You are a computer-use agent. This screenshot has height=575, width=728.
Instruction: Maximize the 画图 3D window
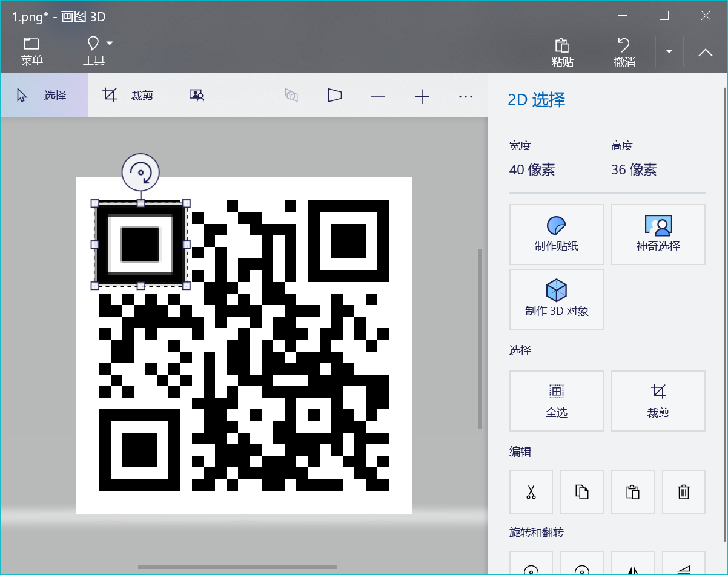pyautogui.click(x=664, y=16)
